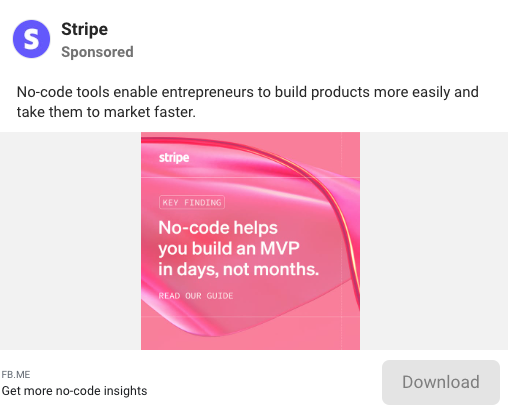Image resolution: width=508 pixels, height=411 pixels.
Task: Click the 'No-code helps' headline line in image
Action: (x=218, y=228)
